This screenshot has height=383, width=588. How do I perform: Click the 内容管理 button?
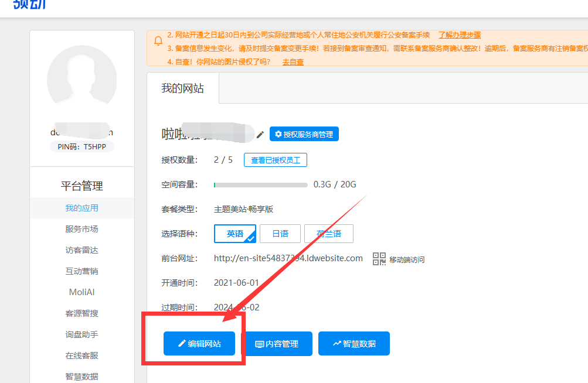[277, 344]
